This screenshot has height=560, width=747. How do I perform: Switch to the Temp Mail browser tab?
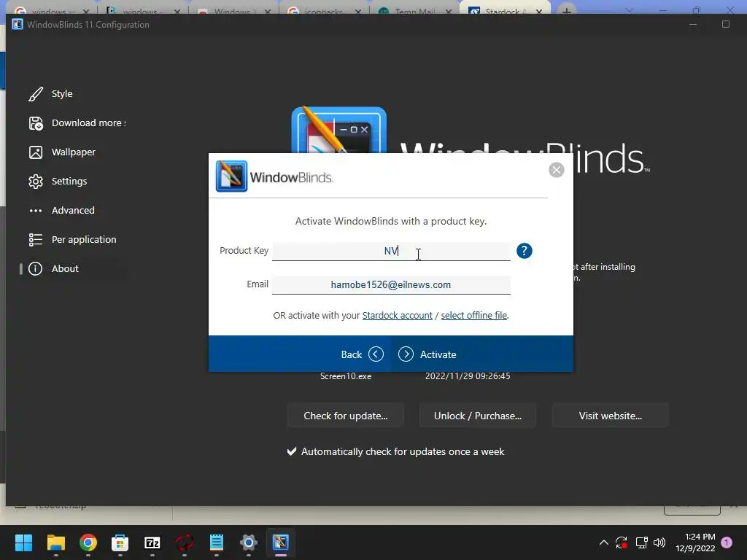tap(414, 10)
